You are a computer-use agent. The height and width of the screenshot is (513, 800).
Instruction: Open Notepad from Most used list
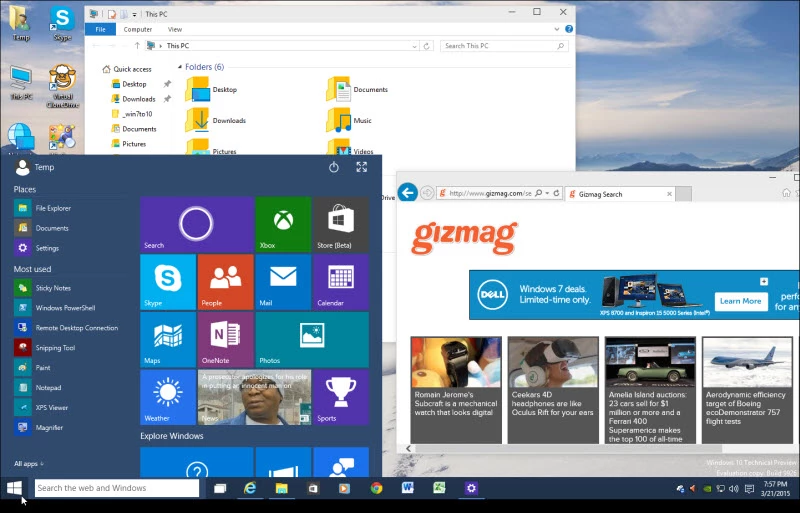(x=38, y=387)
